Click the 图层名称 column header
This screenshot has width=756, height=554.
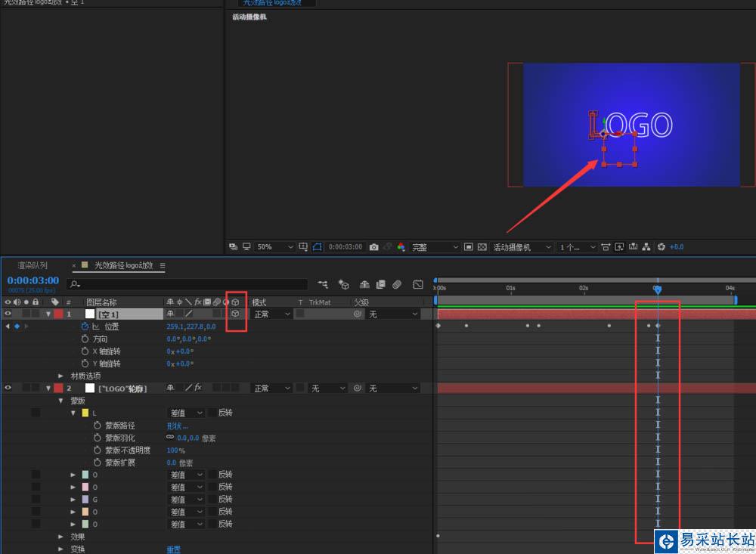point(101,302)
